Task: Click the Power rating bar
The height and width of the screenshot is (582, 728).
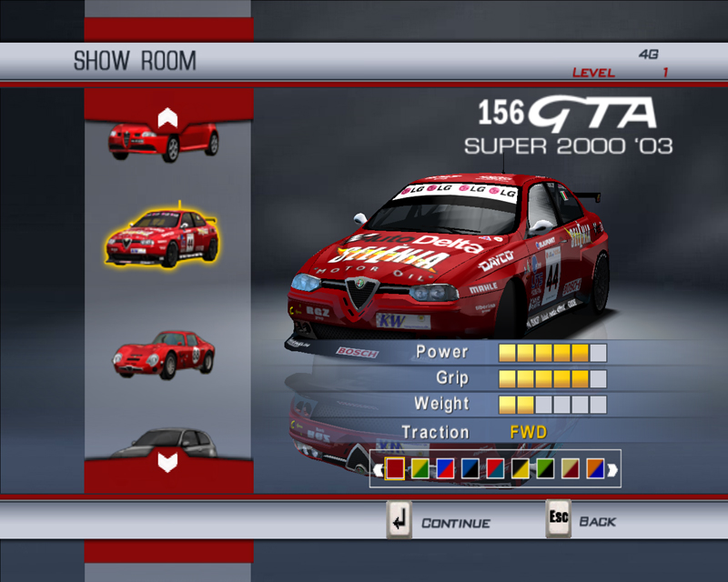Action: (x=552, y=353)
